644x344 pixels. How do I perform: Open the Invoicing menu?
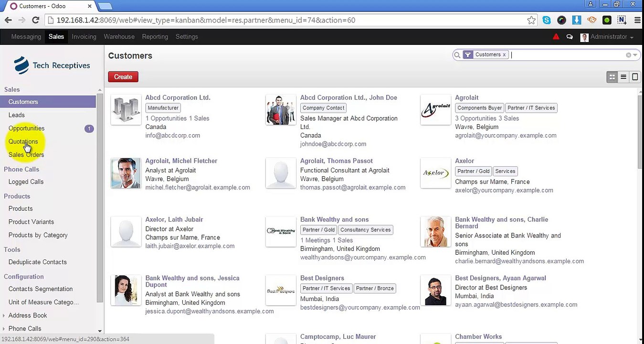(84, 37)
